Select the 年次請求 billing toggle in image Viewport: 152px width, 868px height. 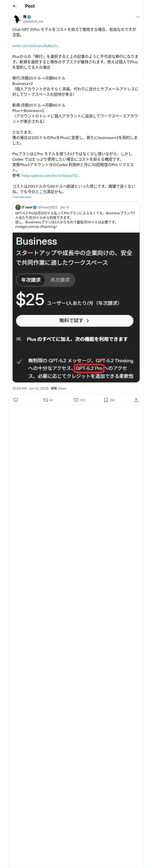pyautogui.click(x=31, y=280)
